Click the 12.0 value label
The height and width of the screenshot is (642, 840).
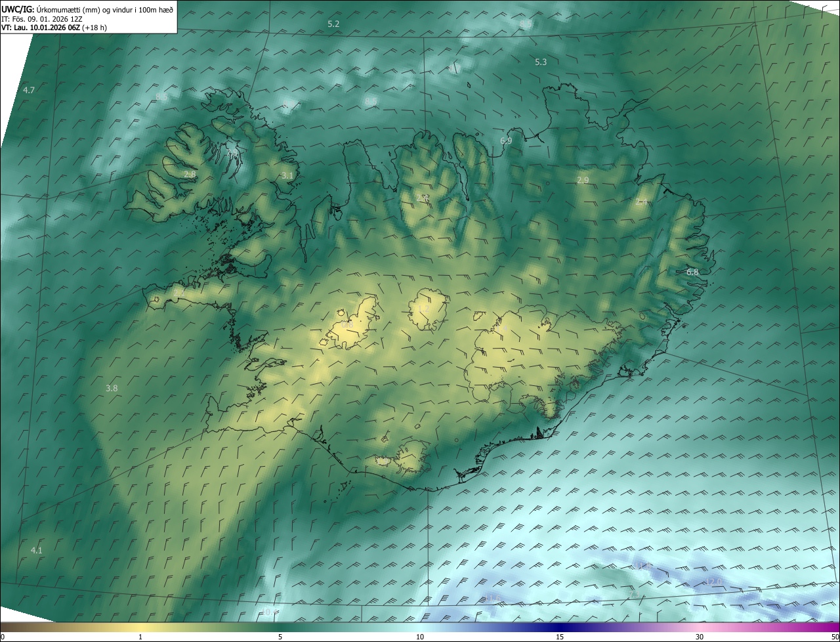pos(713,582)
